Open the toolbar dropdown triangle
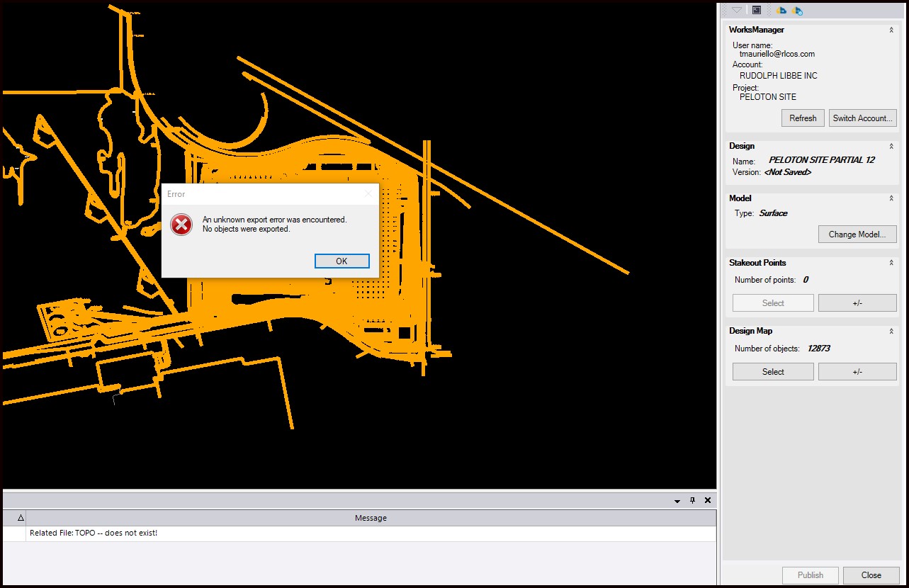Image resolution: width=909 pixels, height=588 pixels. point(735,11)
